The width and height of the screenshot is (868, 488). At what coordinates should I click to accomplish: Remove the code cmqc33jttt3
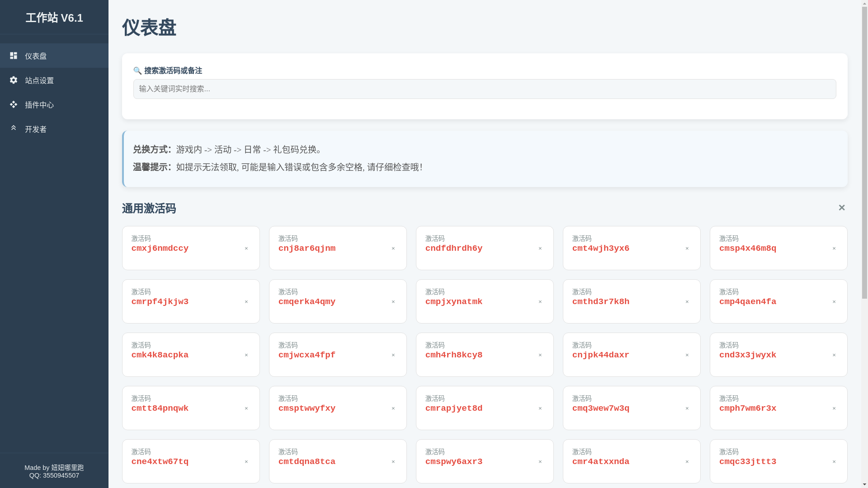834,462
